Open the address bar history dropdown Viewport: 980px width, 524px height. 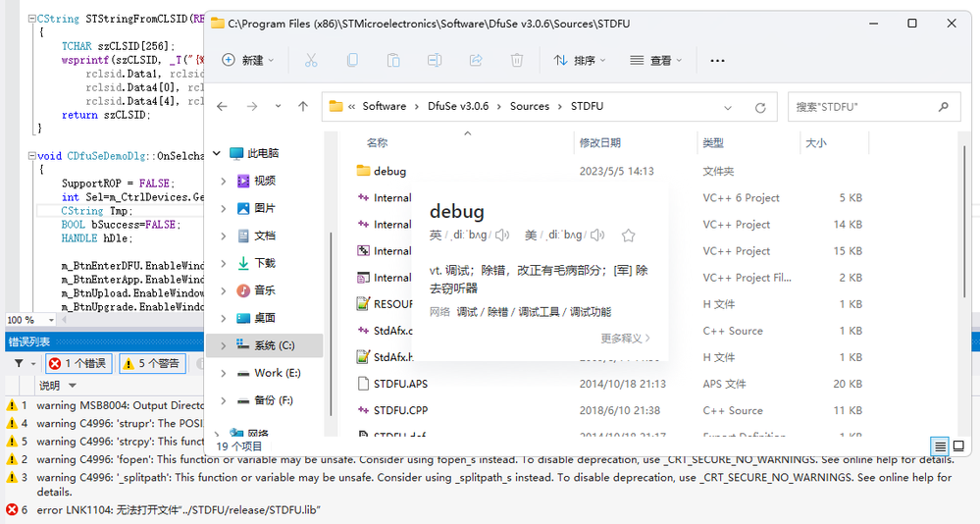click(728, 108)
